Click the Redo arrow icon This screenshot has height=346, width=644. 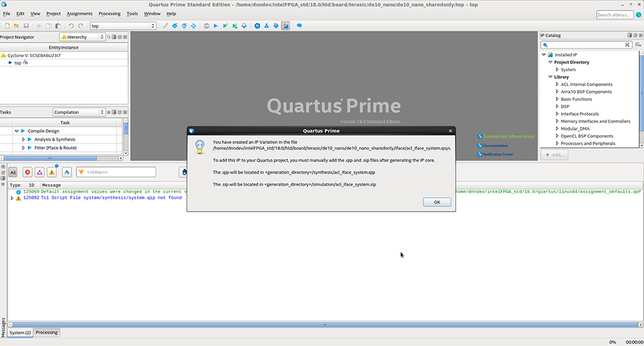click(x=80, y=26)
